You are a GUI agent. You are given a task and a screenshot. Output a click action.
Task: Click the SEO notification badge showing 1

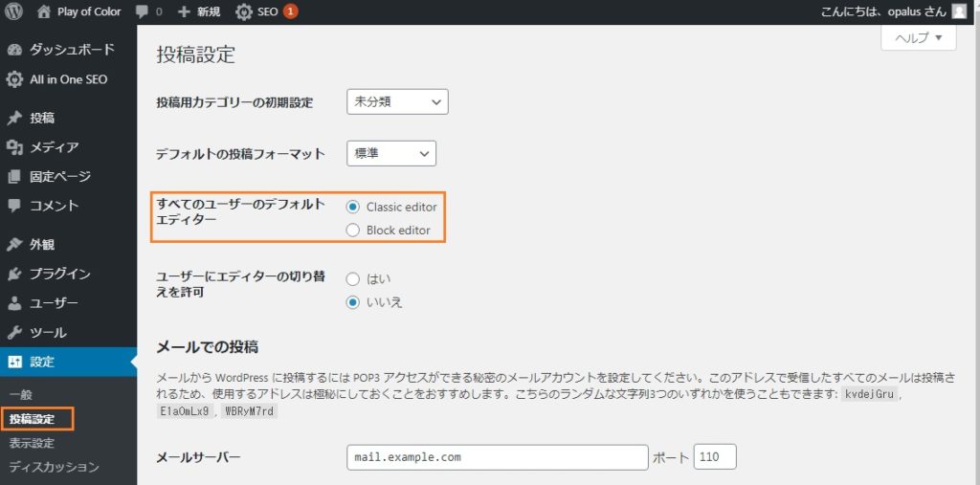pyautogui.click(x=290, y=11)
